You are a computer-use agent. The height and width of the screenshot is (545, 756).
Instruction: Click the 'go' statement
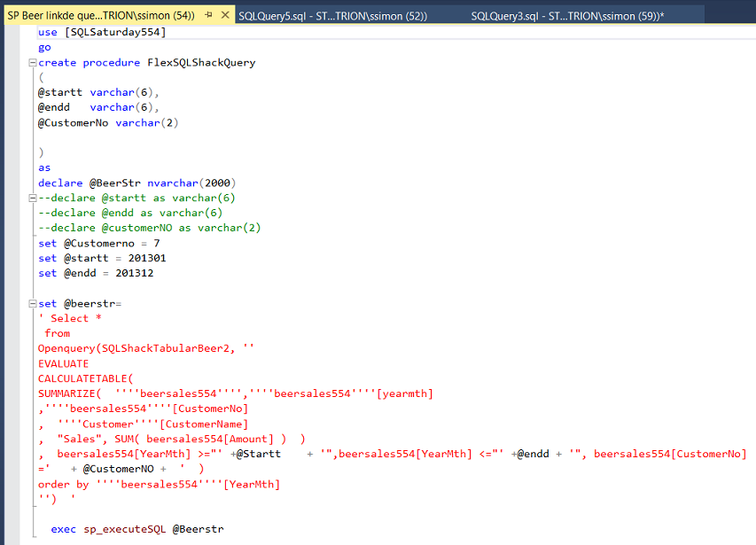coord(44,47)
